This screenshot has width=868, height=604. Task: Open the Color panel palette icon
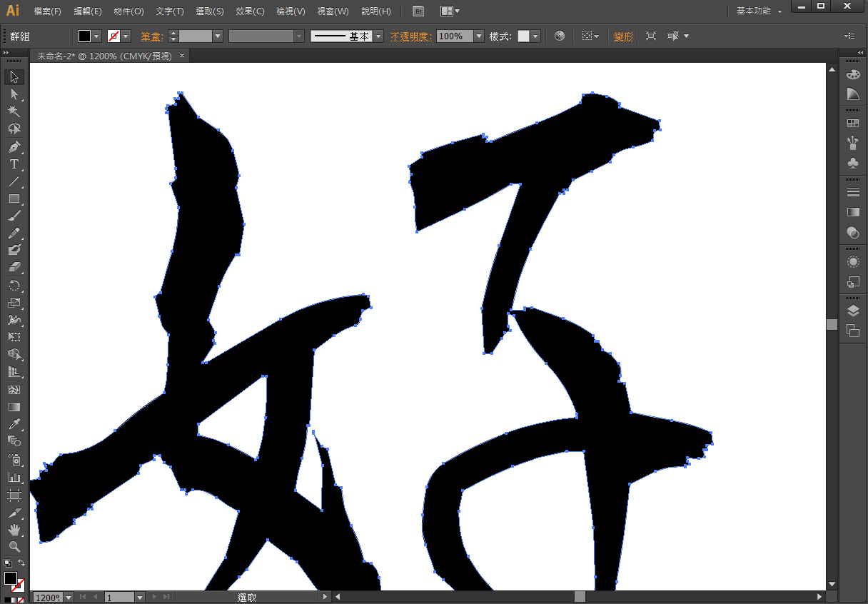pyautogui.click(x=852, y=74)
